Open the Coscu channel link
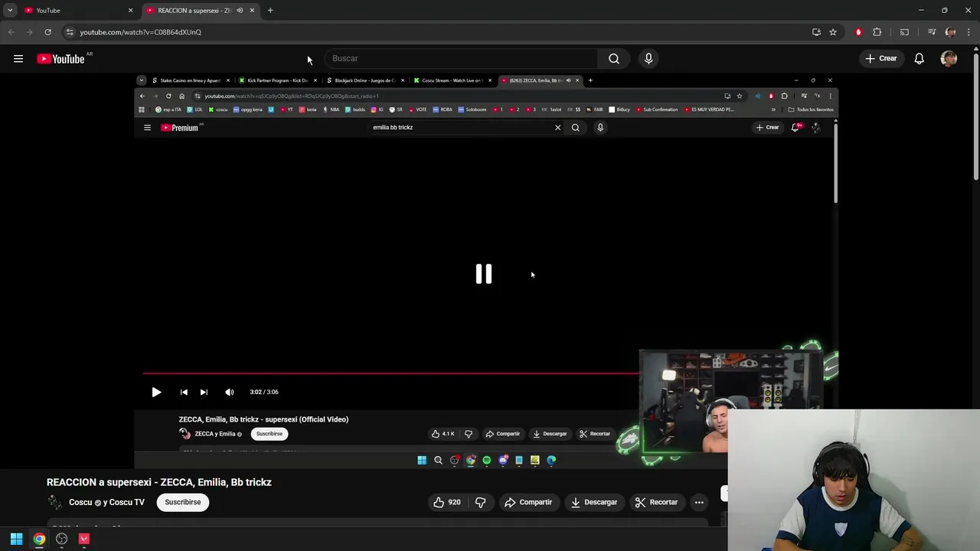 tap(80, 502)
